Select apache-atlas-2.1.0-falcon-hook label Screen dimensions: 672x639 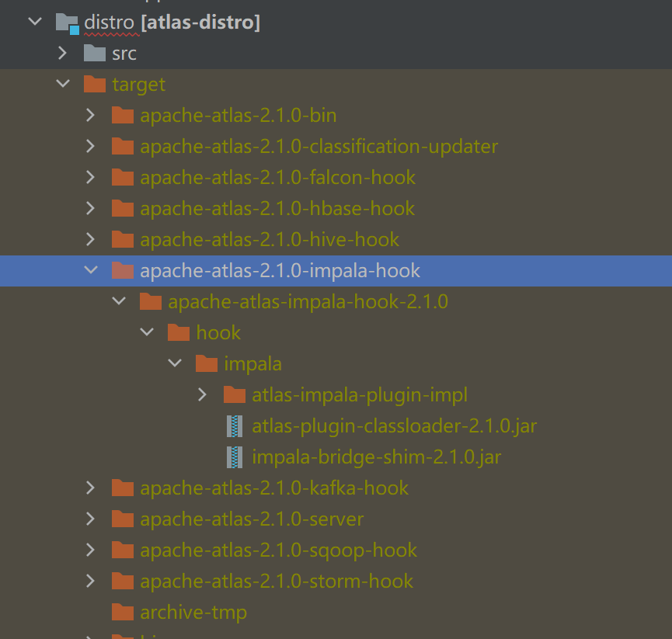click(x=277, y=178)
